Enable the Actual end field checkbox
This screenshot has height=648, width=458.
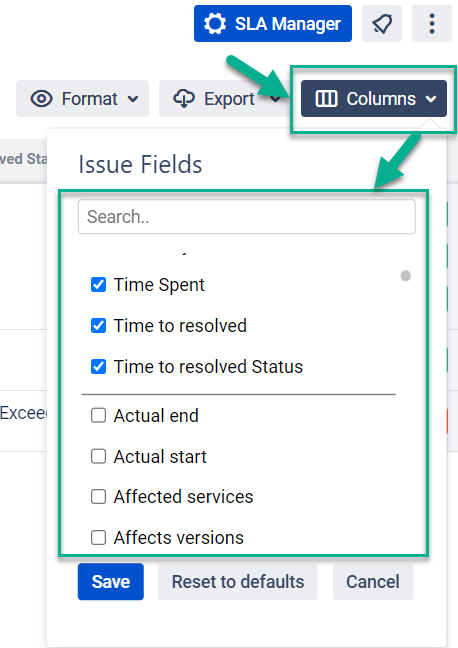pos(98,415)
